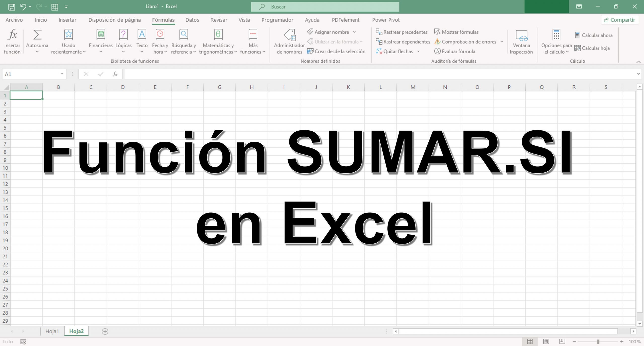Switch to the Hoja1 sheet tab

point(52,331)
